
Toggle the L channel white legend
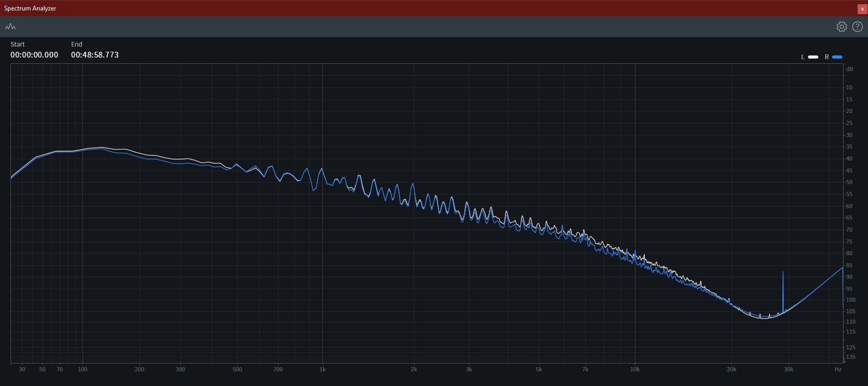point(810,57)
